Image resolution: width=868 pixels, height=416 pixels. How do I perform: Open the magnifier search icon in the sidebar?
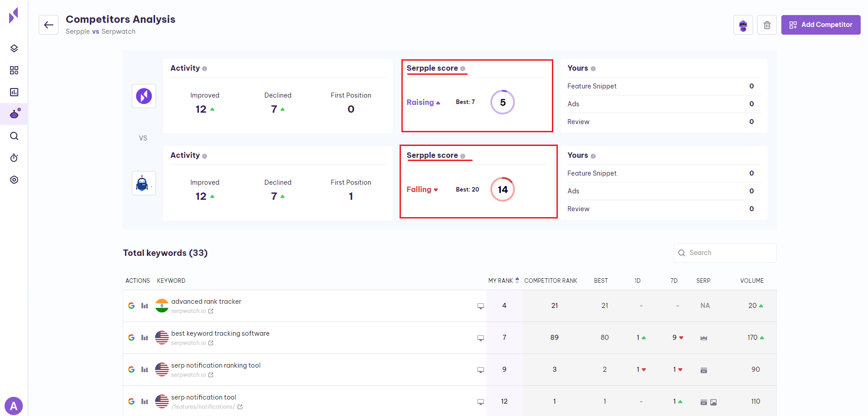click(x=14, y=136)
